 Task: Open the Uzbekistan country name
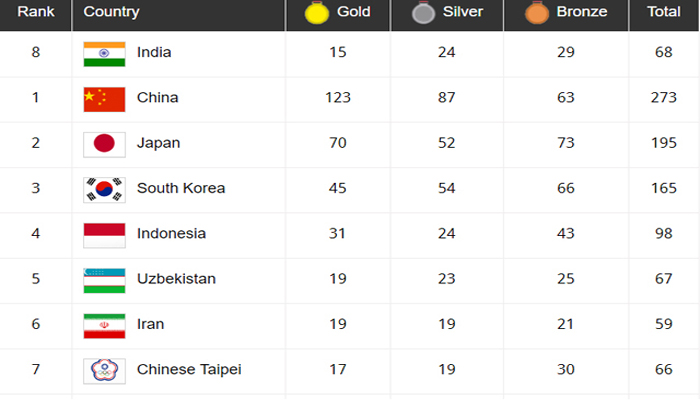click(176, 279)
